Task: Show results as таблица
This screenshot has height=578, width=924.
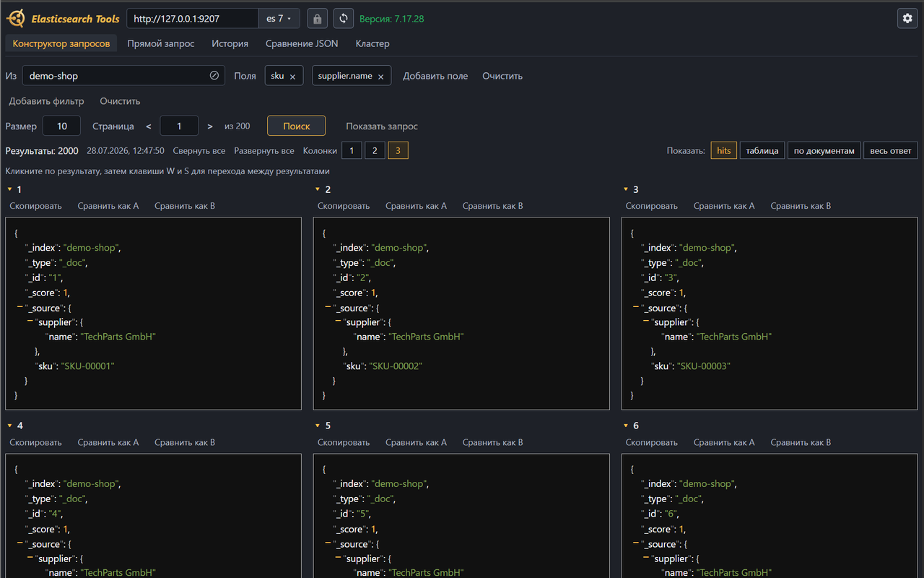Action: pyautogui.click(x=762, y=150)
